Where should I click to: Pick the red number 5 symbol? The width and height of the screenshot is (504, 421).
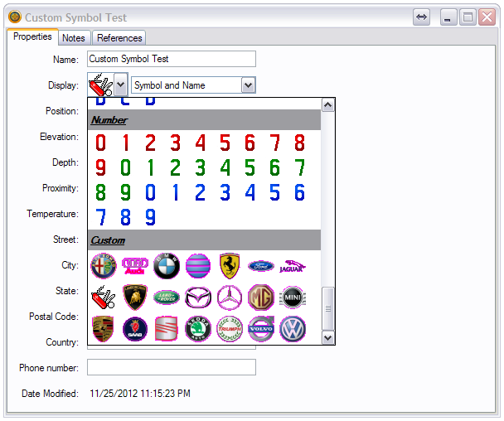pyautogui.click(x=225, y=143)
